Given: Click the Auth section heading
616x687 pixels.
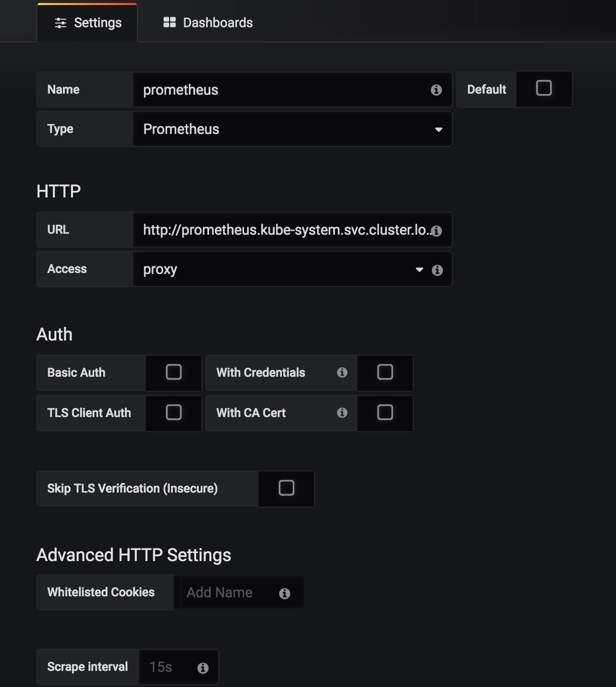Looking at the screenshot, I should pyautogui.click(x=54, y=334).
